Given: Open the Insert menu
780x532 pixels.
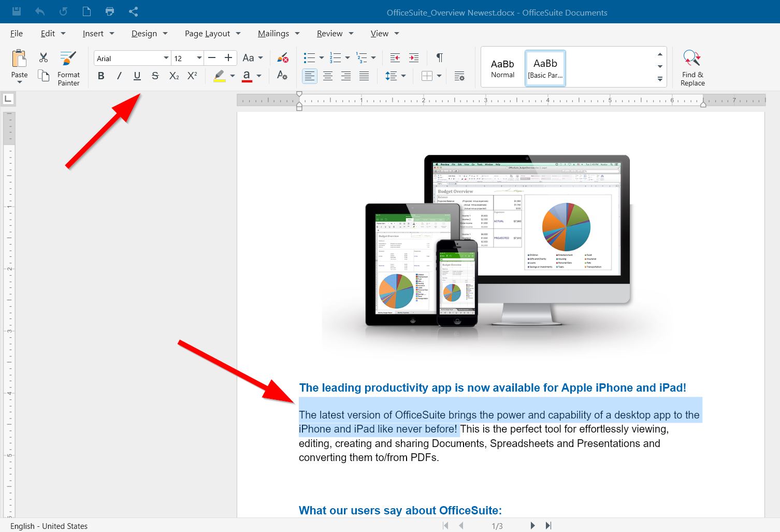Looking at the screenshot, I should coord(98,33).
